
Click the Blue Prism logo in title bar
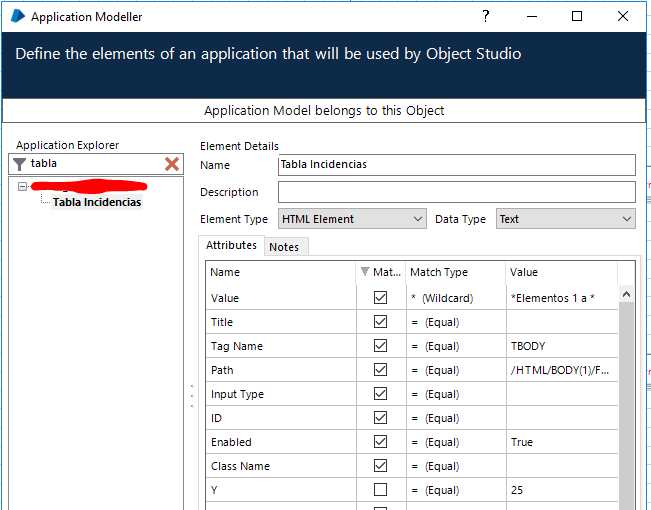[x=17, y=16]
